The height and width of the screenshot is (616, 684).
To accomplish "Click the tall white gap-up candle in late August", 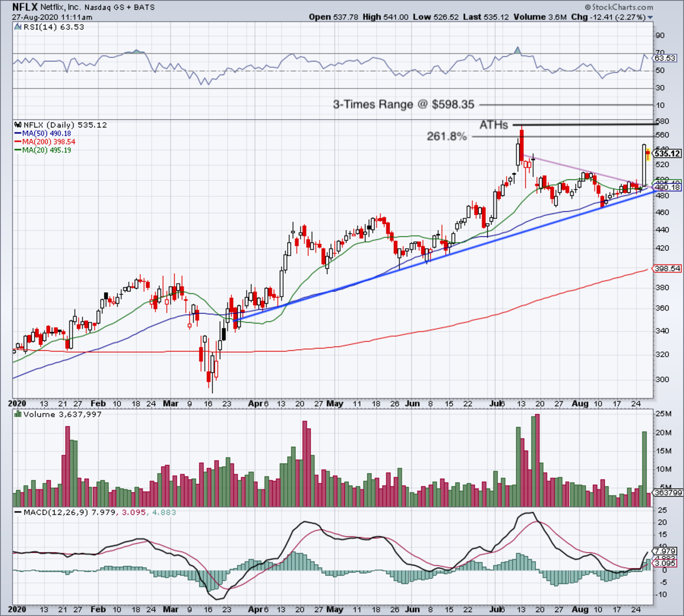I will pyautogui.click(x=645, y=165).
